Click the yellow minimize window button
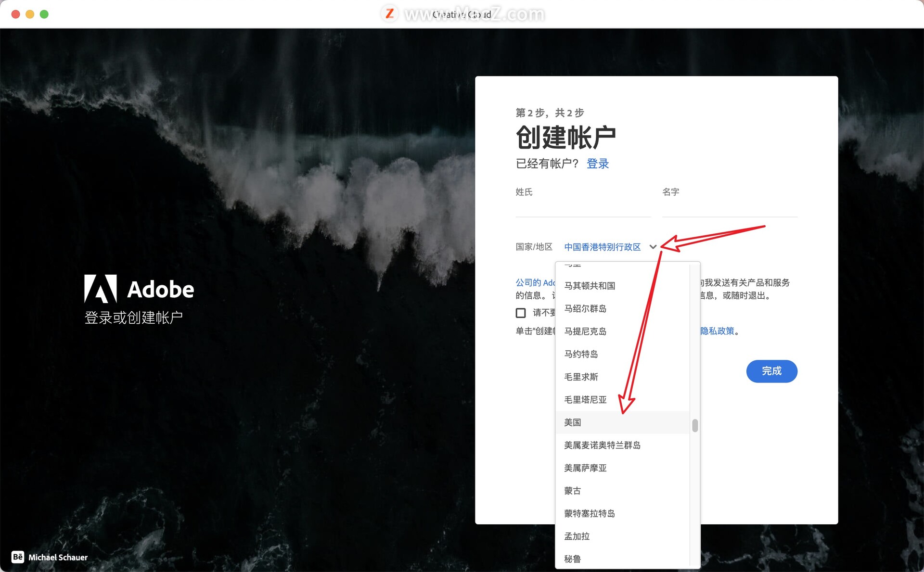 point(30,14)
